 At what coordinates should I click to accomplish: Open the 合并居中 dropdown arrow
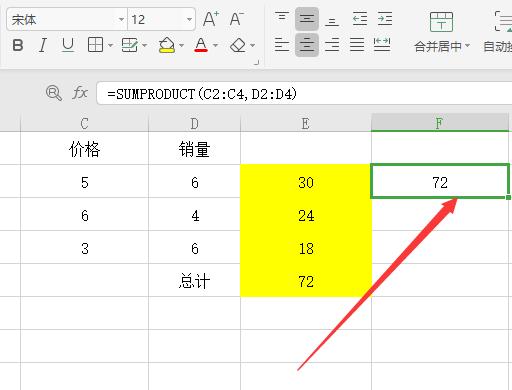467,45
